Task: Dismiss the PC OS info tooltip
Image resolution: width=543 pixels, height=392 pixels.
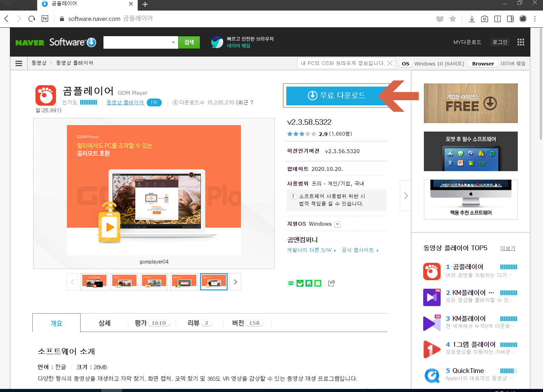Action: 390,63
